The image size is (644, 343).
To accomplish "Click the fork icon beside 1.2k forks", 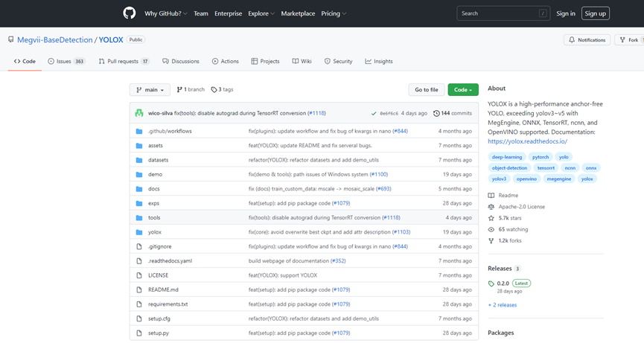I will 491,241.
